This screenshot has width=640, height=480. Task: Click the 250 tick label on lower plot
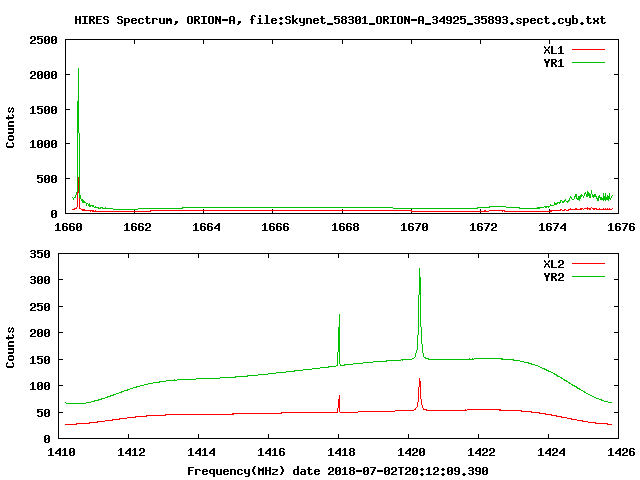[40, 307]
